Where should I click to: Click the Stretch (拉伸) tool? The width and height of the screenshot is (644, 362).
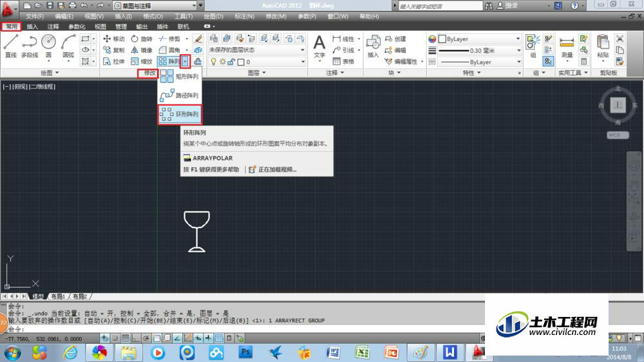coord(114,61)
